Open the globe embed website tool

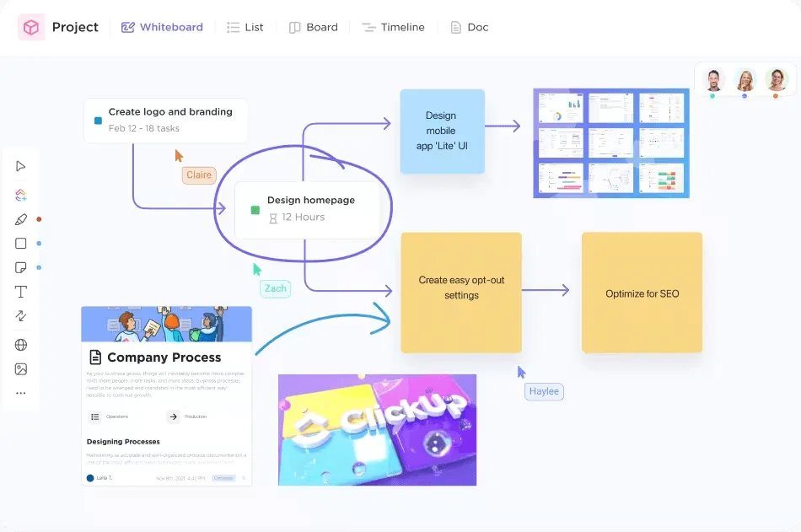[20, 345]
